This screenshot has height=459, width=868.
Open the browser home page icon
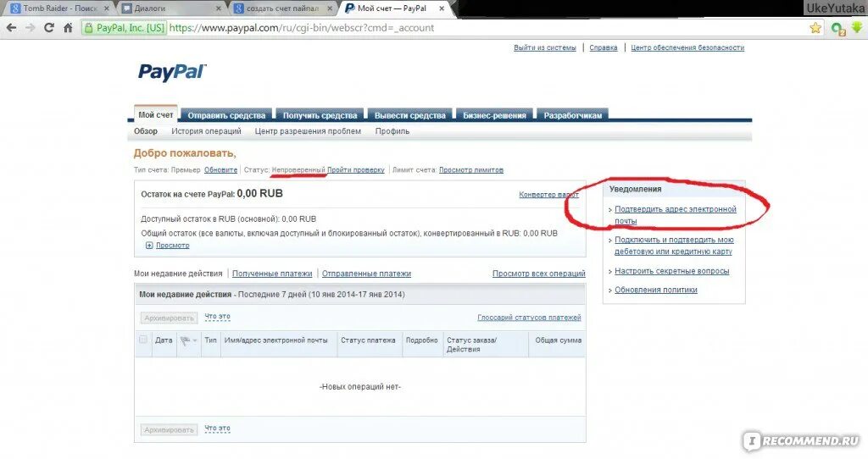pos(68,28)
